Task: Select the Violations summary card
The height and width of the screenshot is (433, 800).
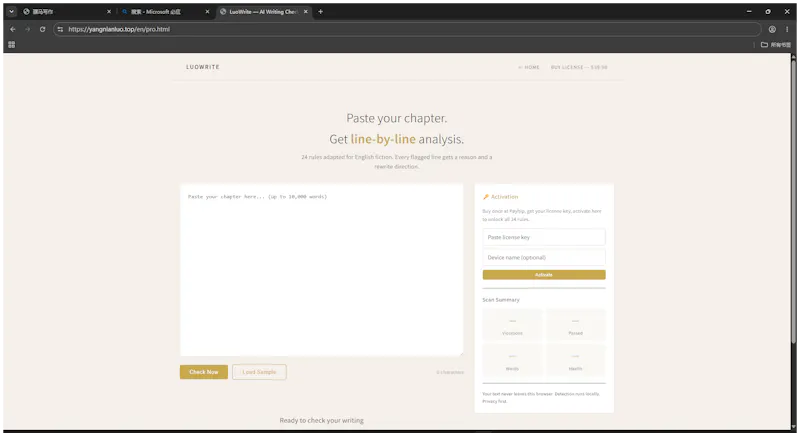Action: (512, 325)
